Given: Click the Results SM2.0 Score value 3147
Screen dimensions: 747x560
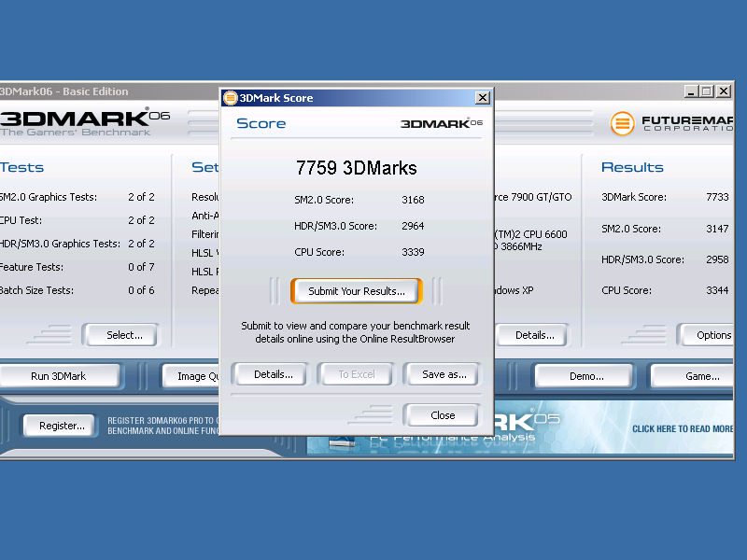Looking at the screenshot, I should [x=717, y=229].
